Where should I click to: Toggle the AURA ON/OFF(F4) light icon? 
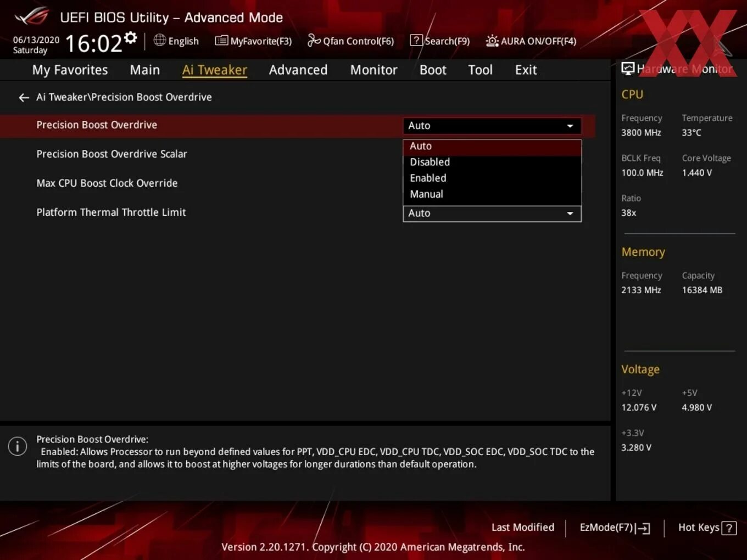[x=492, y=41]
